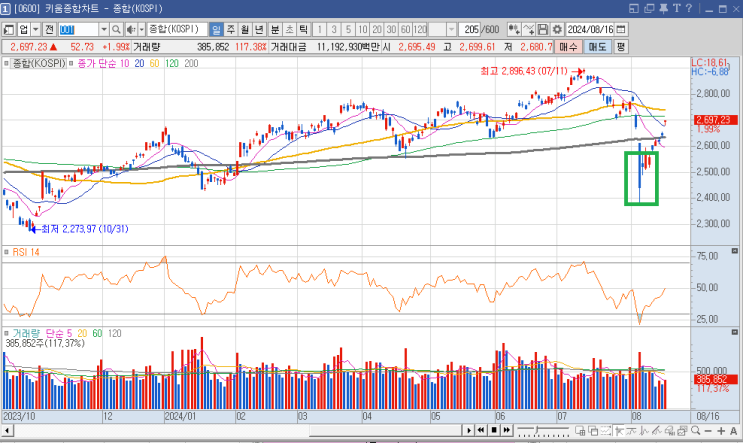The height and width of the screenshot is (443, 743).
Task: Collapse the volume panel using its corner button
Action: (x=734, y=332)
